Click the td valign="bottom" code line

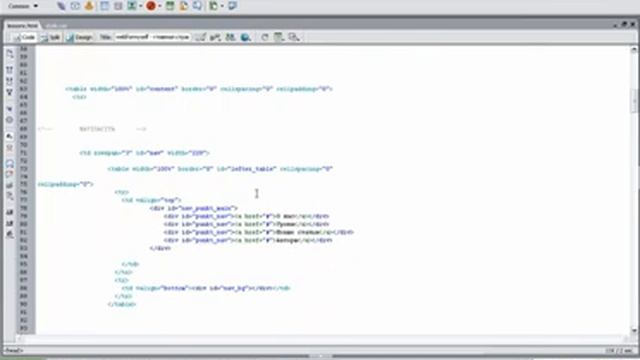pos(206,288)
